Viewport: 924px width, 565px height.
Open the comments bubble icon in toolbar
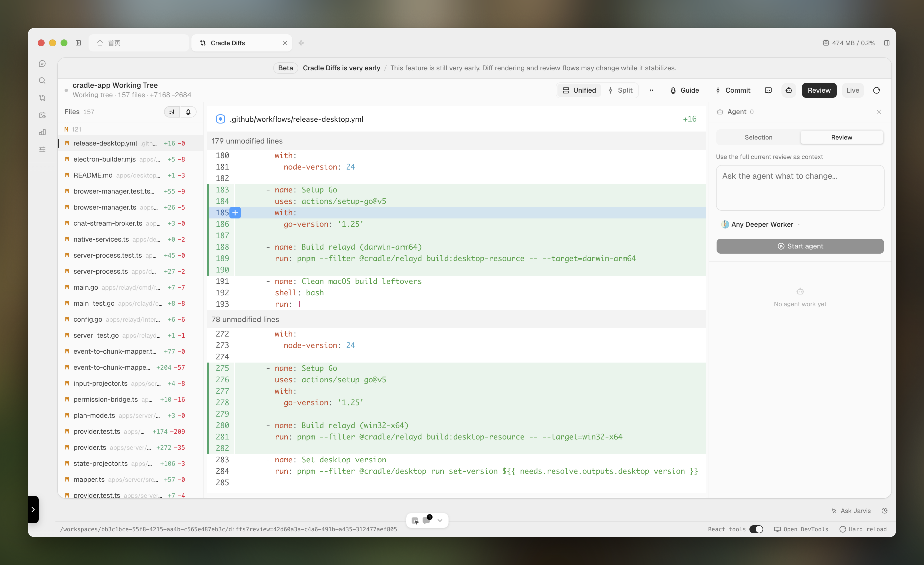click(x=768, y=90)
